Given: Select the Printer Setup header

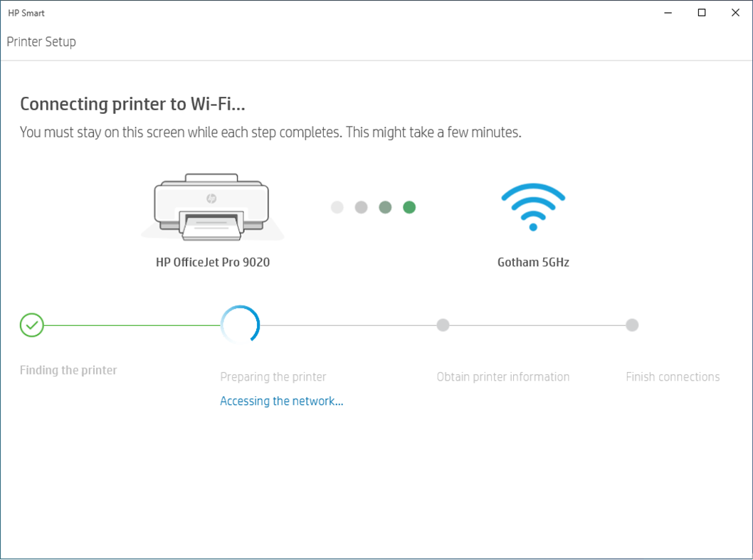Looking at the screenshot, I should [41, 41].
